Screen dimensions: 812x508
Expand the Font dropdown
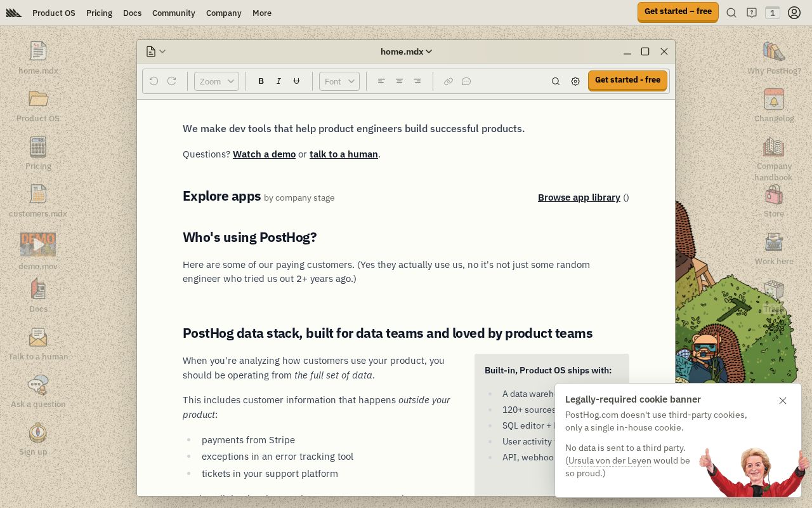click(x=339, y=81)
